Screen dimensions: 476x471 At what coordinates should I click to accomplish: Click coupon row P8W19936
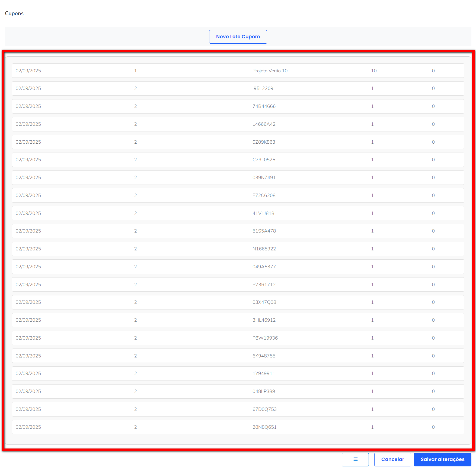point(265,338)
